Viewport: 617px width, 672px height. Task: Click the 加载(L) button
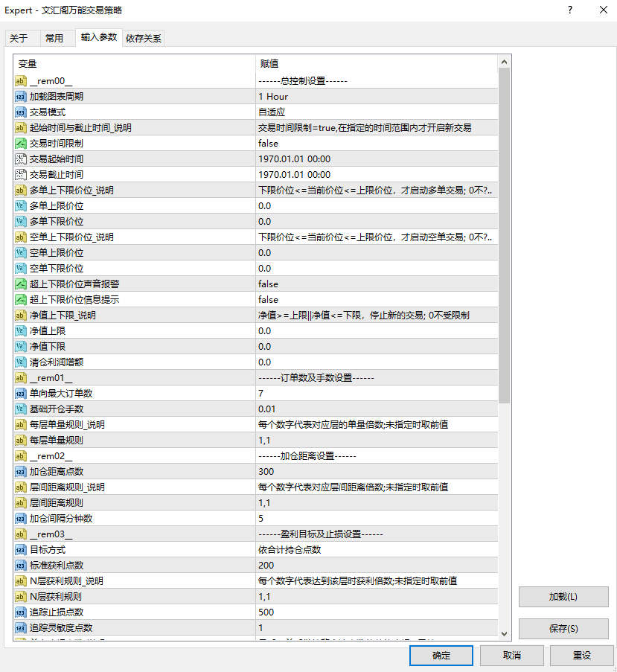[562, 596]
